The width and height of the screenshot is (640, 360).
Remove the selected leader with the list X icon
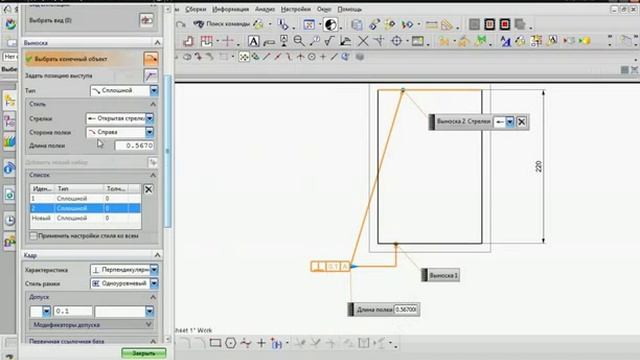click(149, 189)
